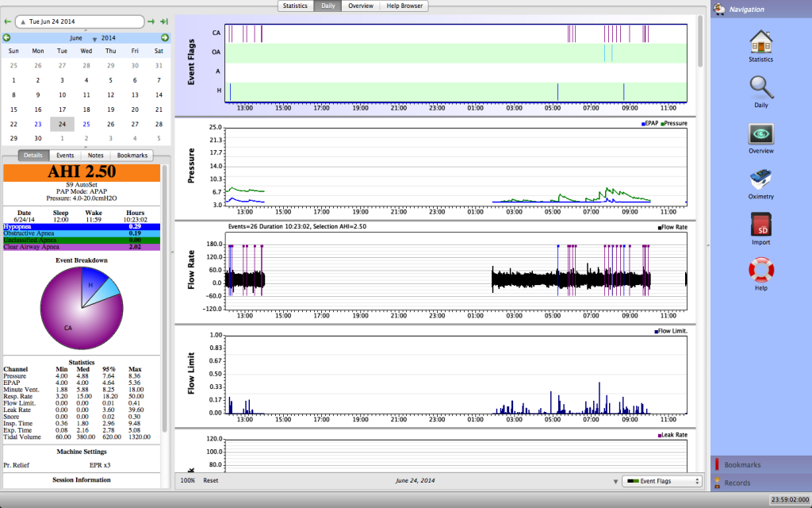Viewport: 812px width, 508px height.
Task: Click the Daily magnifying glass icon
Action: (x=760, y=87)
